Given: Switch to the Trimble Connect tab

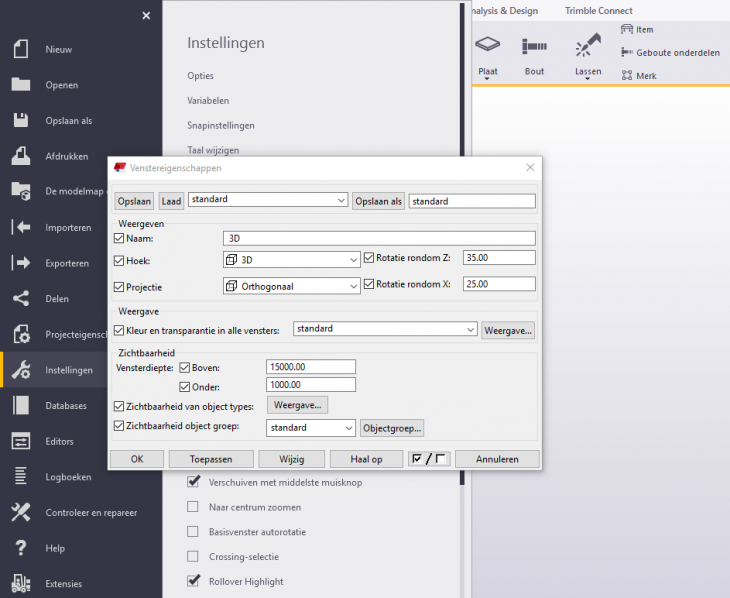Looking at the screenshot, I should [598, 11].
